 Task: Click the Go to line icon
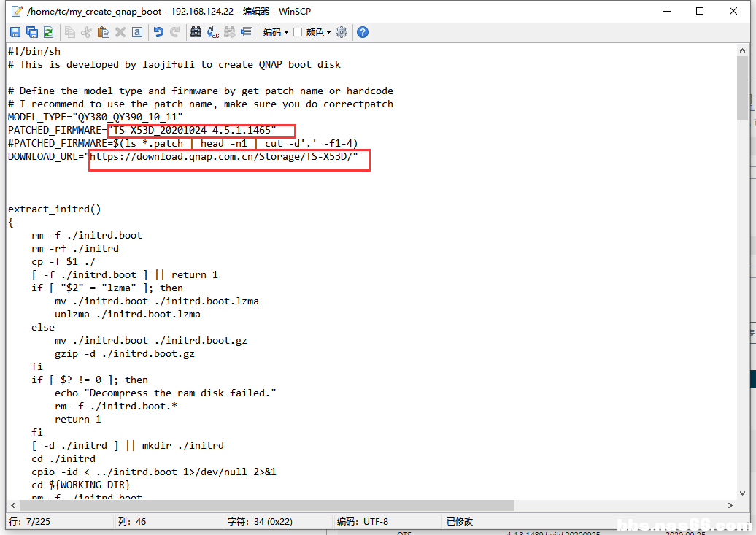click(247, 32)
